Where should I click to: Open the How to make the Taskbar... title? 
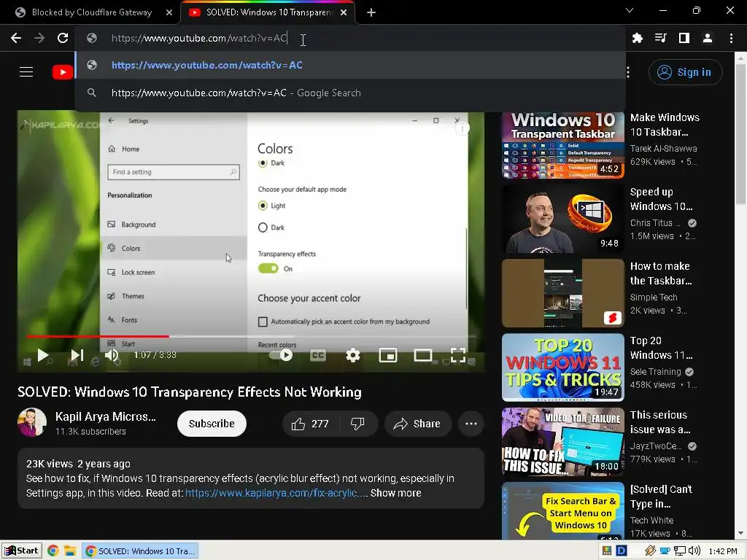tap(661, 273)
